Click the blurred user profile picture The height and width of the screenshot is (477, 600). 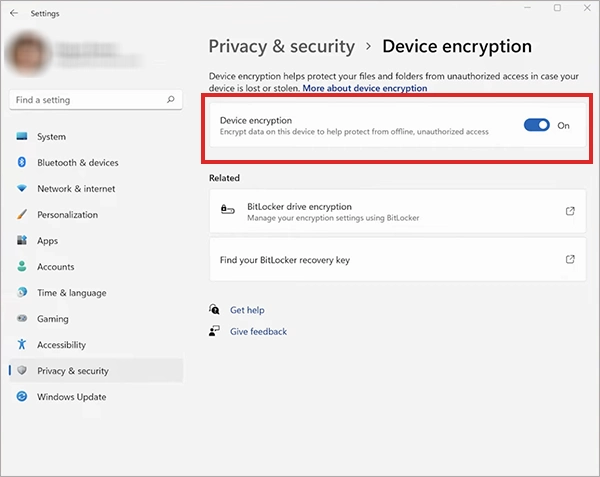28,54
